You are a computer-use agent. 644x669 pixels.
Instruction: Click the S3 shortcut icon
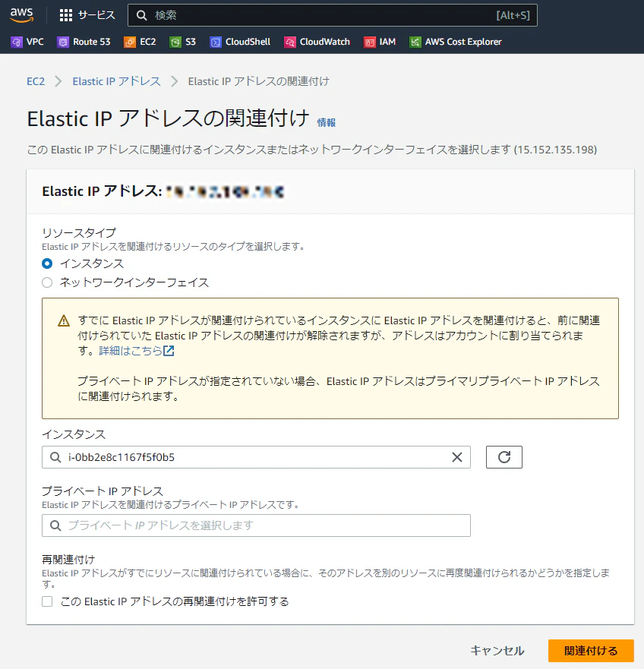click(175, 42)
